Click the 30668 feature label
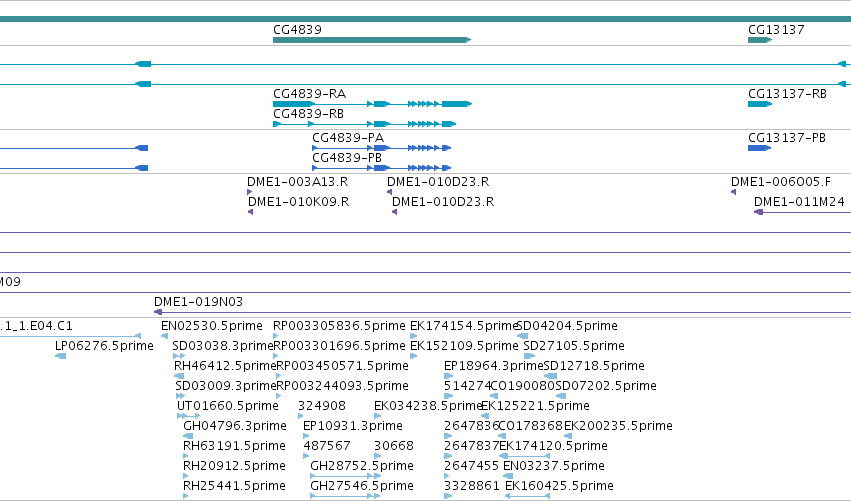The width and height of the screenshot is (851, 501). click(x=394, y=446)
